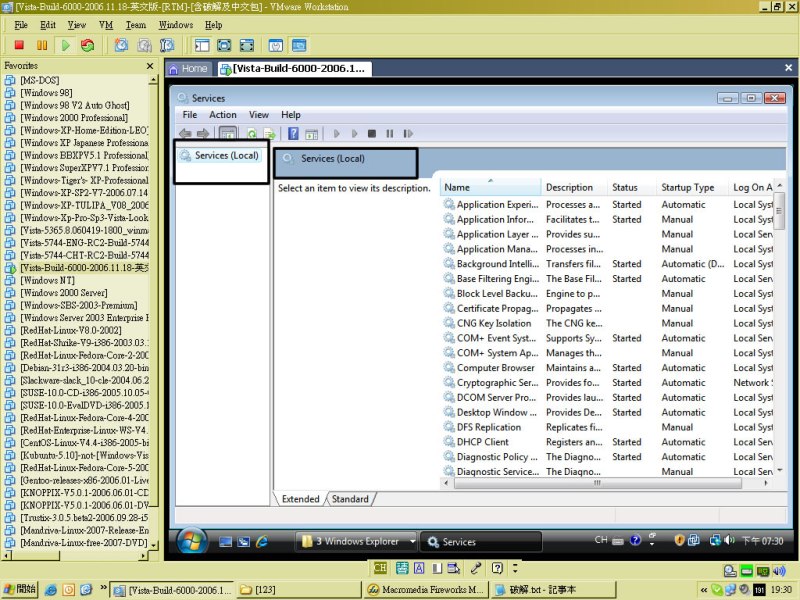Click Services Forward arrow toolbar icon
Viewport: 800px width, 600px height.
[203, 134]
